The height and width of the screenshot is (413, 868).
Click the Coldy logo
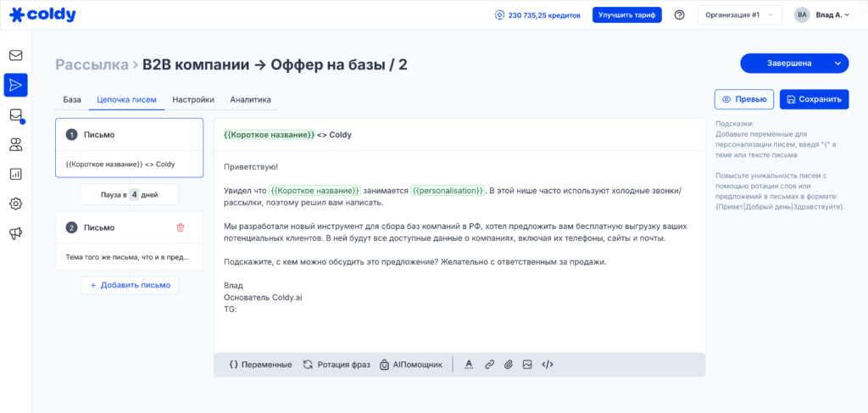tap(42, 15)
